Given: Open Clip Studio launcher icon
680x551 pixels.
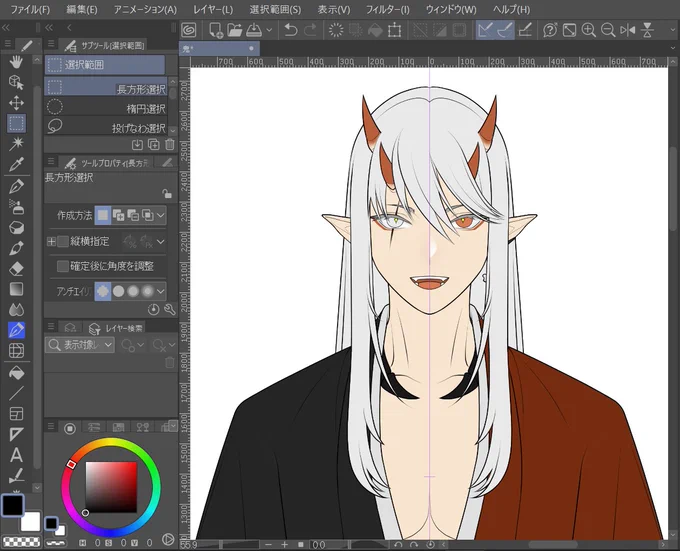Looking at the screenshot, I should point(189,30).
